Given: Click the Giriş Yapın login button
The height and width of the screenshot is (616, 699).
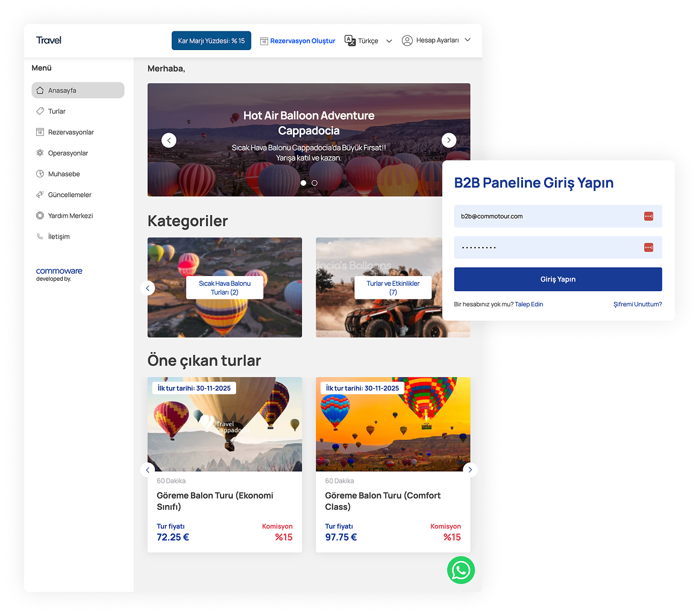Looking at the screenshot, I should click(x=558, y=280).
